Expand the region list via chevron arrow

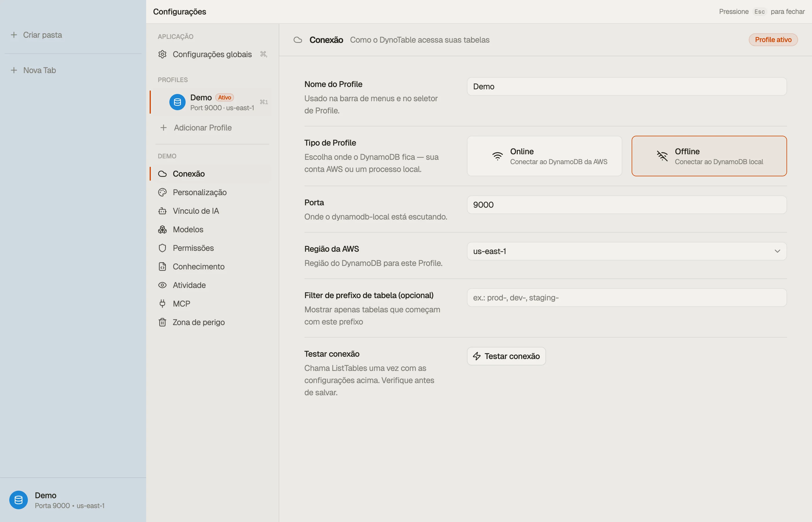click(777, 251)
